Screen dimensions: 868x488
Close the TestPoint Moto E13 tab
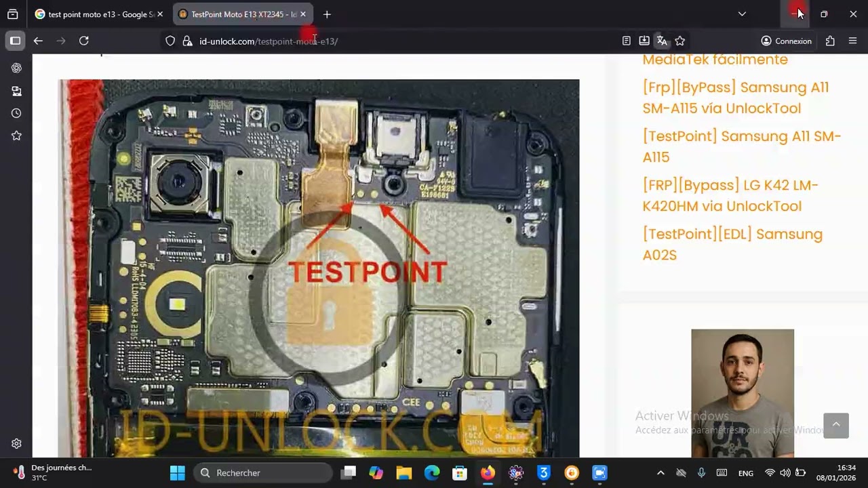point(303,14)
